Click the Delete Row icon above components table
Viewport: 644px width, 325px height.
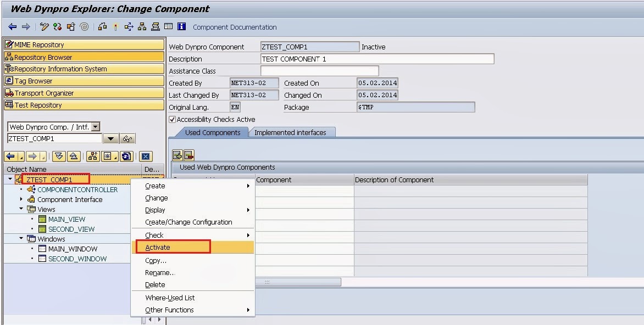[x=188, y=155]
